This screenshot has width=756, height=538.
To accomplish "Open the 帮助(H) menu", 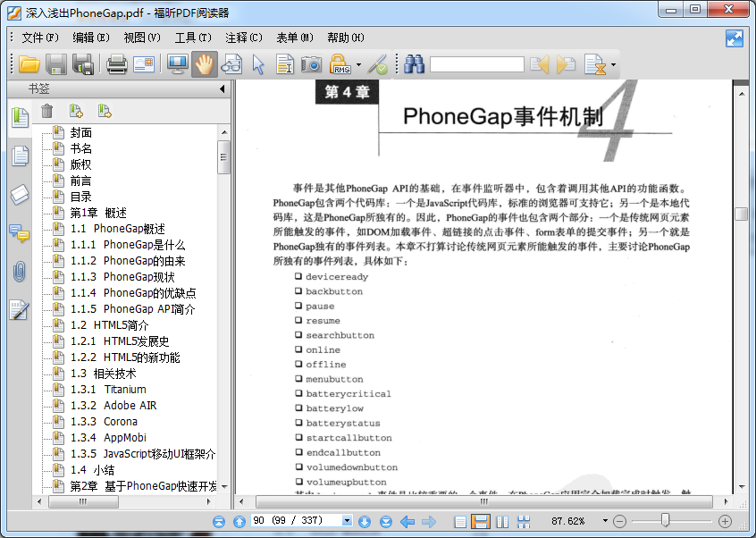I will click(x=346, y=38).
